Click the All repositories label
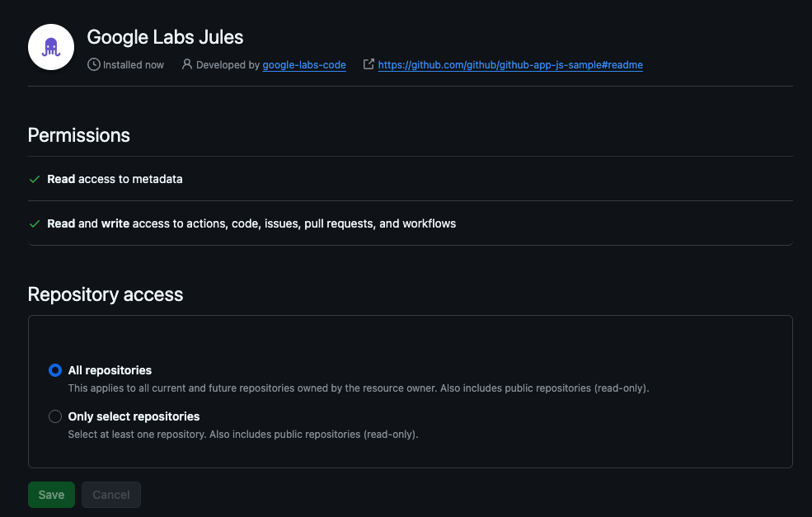The image size is (812, 517). coord(110,370)
